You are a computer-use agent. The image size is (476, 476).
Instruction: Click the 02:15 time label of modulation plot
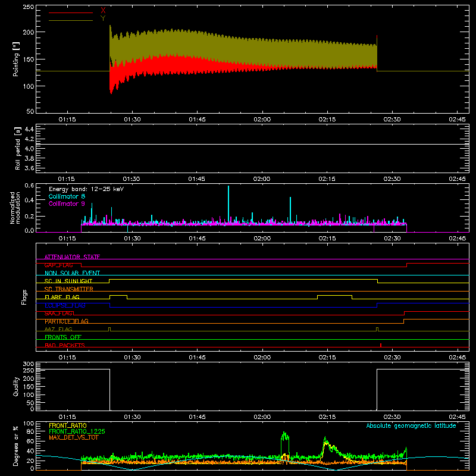pyautogui.click(x=327, y=239)
